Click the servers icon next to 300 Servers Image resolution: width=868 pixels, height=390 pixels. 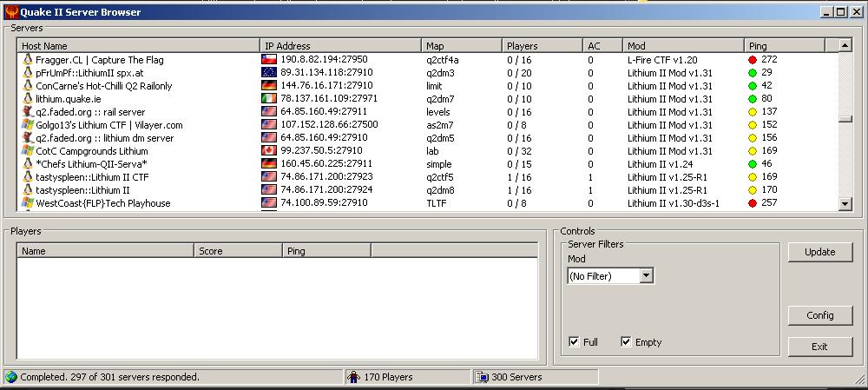482,377
